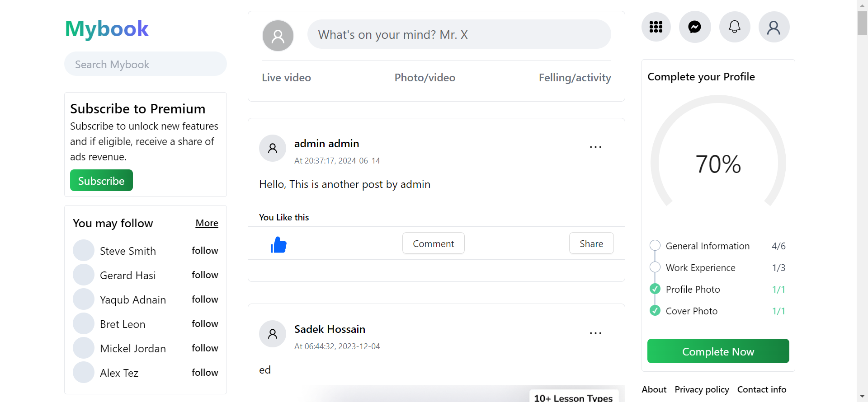868x402 pixels.
Task: Follow Steve Smith
Action: (205, 251)
